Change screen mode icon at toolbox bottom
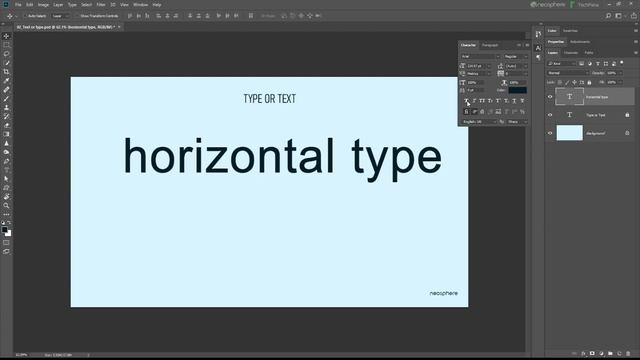The image size is (640, 360). 6,252
